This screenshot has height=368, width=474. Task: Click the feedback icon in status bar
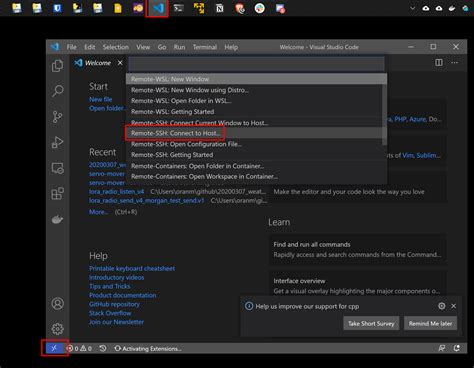[x=442, y=348]
